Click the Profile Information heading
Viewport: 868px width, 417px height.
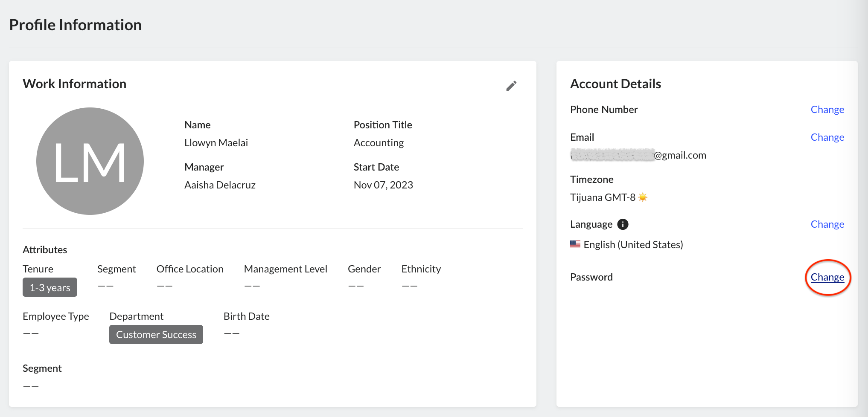tap(76, 25)
